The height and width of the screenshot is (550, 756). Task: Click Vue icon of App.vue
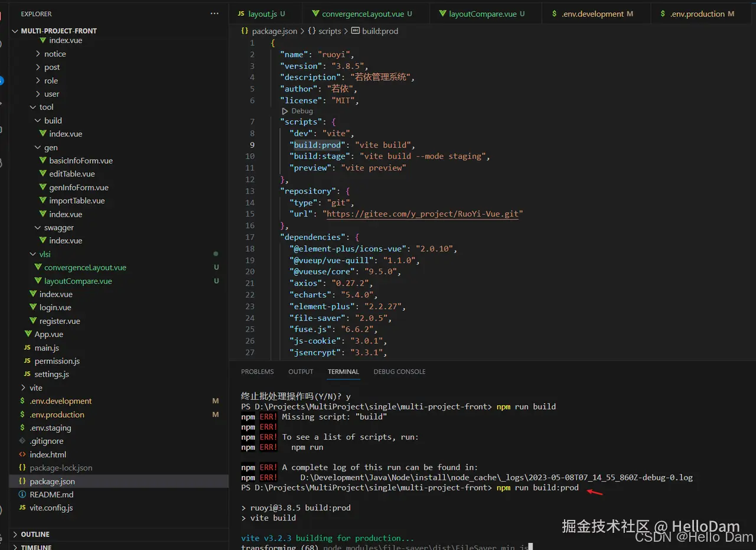click(28, 334)
